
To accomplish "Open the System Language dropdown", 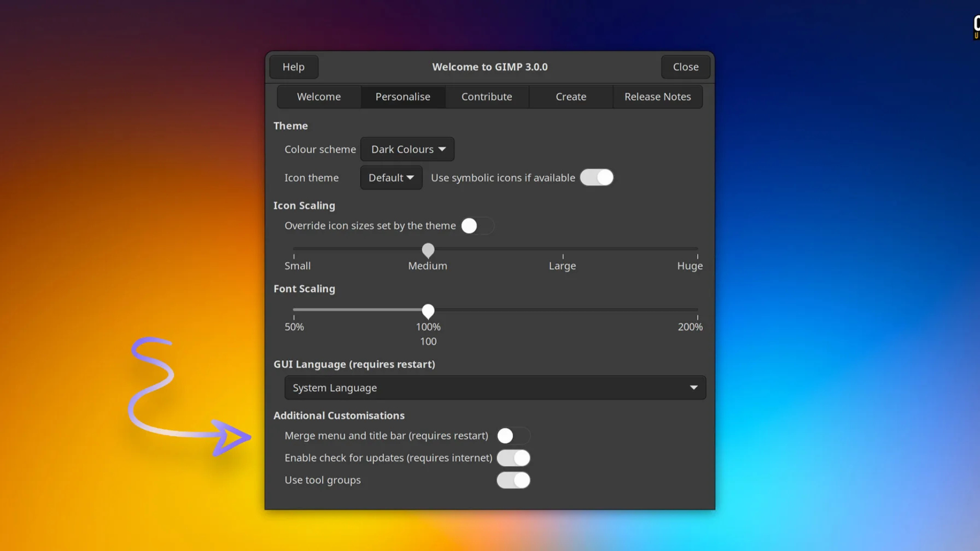I will point(495,388).
